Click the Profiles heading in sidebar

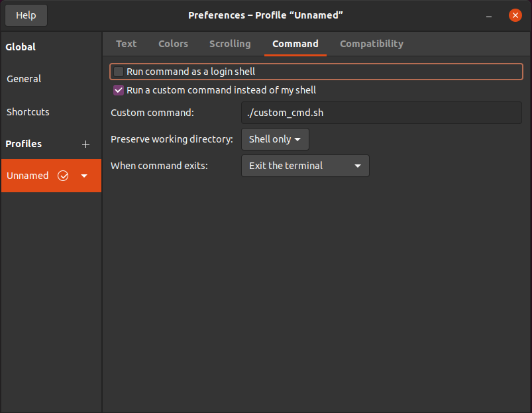[24, 144]
